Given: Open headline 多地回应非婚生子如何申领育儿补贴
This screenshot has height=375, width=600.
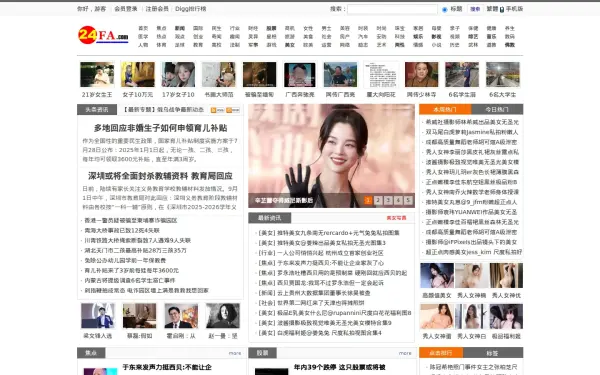Looking at the screenshot, I should click(x=160, y=128).
